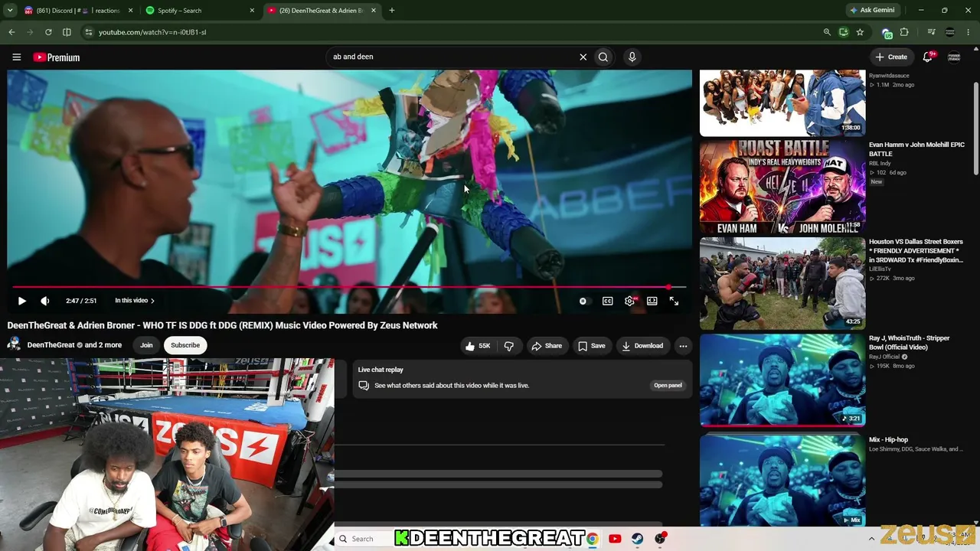Screen dimensions: 980x551
Task: Open the 'Mix - Hip-hop' playlist title
Action: tap(888, 440)
